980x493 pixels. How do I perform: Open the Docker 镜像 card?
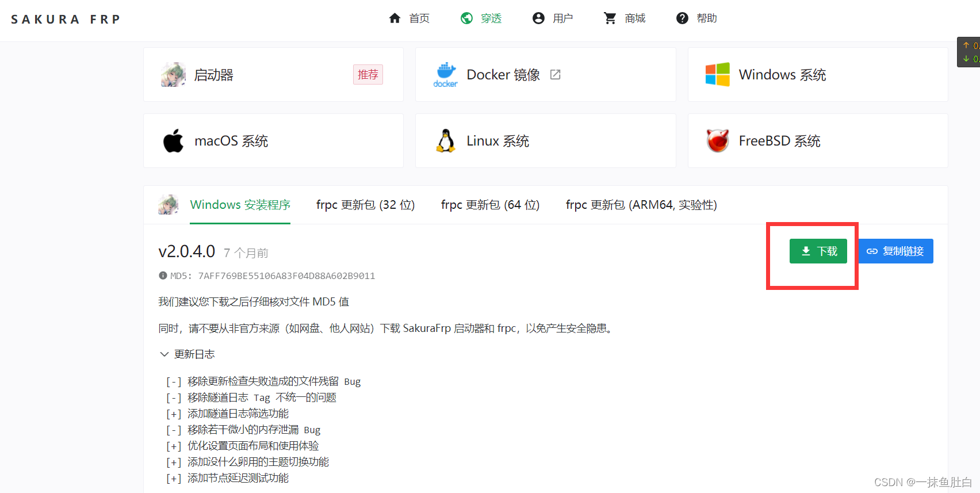tap(545, 75)
